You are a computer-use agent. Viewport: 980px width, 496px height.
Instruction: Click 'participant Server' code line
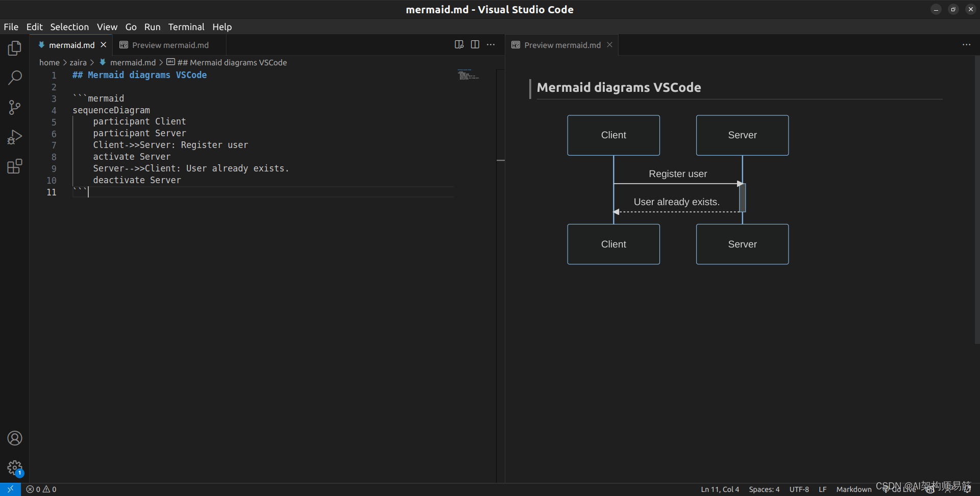tap(139, 133)
